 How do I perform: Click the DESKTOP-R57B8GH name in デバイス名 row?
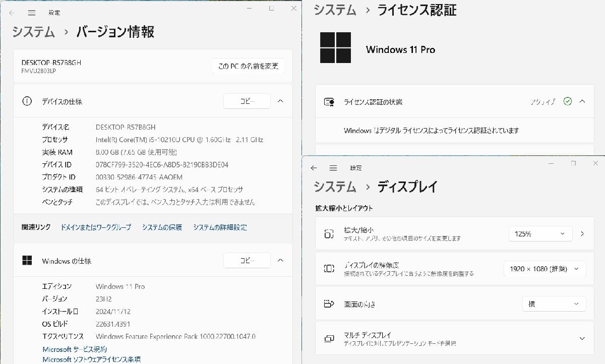126,127
